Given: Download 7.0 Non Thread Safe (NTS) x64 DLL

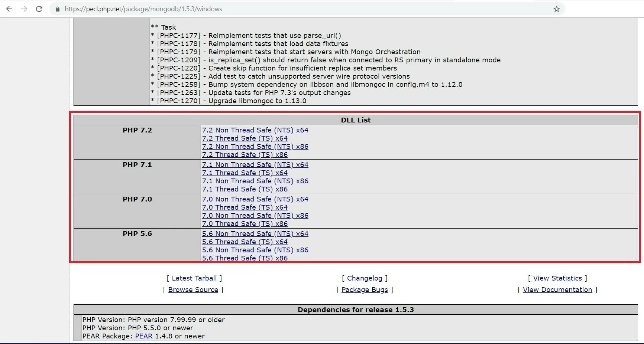Looking at the screenshot, I should coord(255,199).
